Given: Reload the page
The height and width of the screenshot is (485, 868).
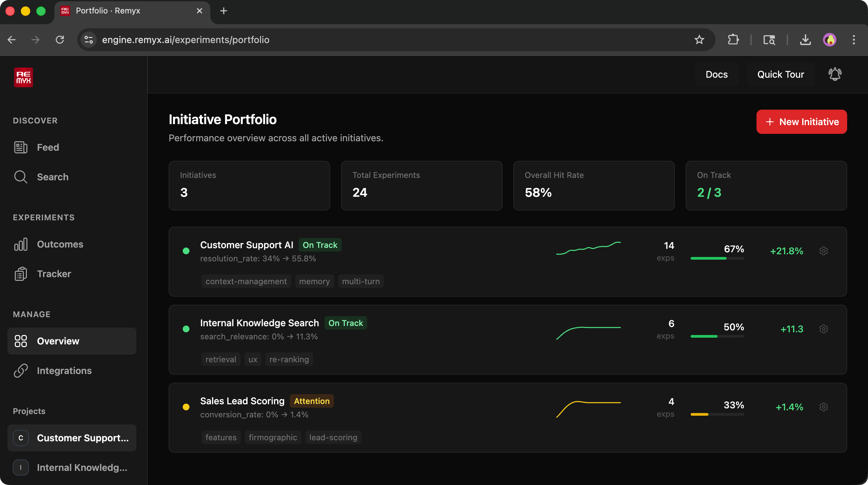Looking at the screenshot, I should [x=60, y=40].
